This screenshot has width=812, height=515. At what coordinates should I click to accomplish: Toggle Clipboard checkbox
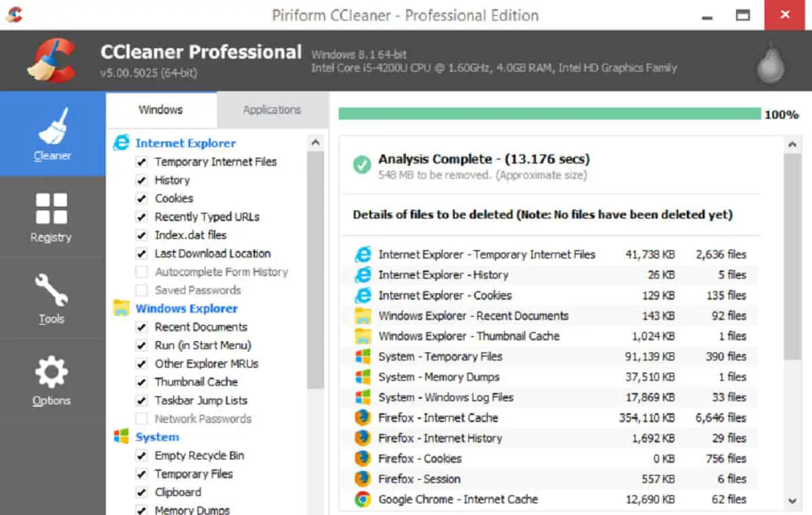(x=141, y=492)
